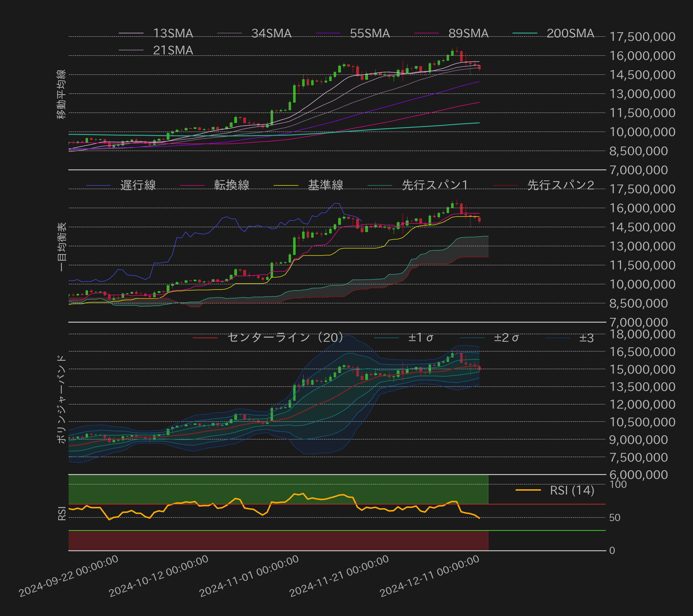Hide the 55SMA line via legend
This screenshot has height=616, width=693.
click(369, 33)
